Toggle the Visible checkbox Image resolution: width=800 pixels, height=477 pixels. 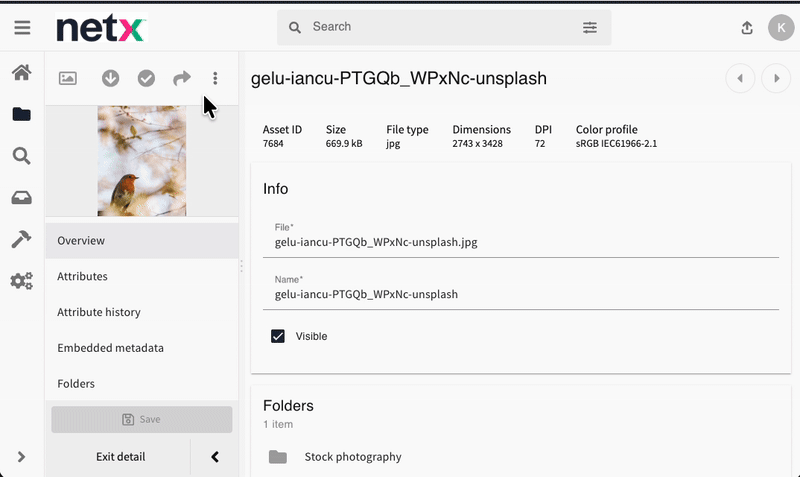[x=278, y=336]
